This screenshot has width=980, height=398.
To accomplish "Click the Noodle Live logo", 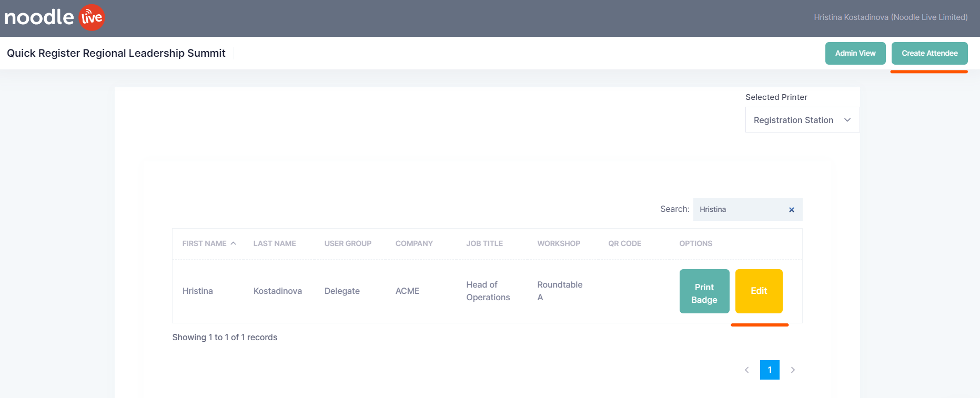I will tap(55, 17).
